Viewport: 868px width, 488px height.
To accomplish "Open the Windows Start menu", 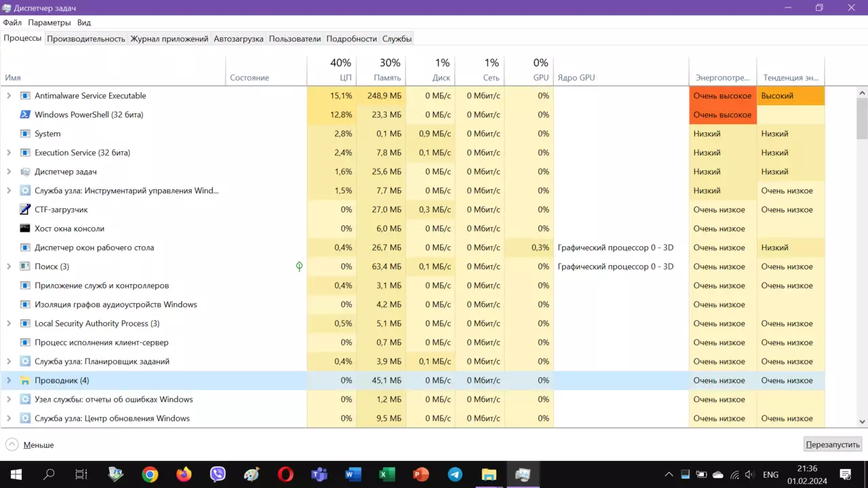I will [16, 474].
